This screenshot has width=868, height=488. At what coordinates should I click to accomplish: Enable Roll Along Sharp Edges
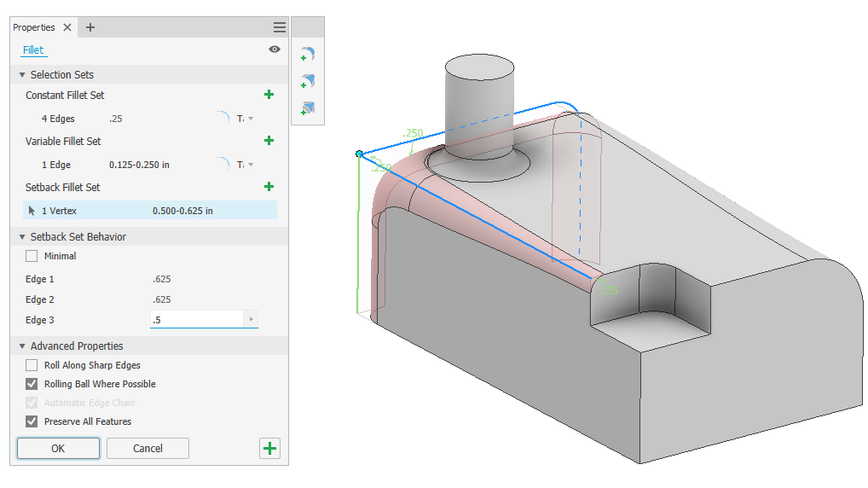(x=32, y=365)
